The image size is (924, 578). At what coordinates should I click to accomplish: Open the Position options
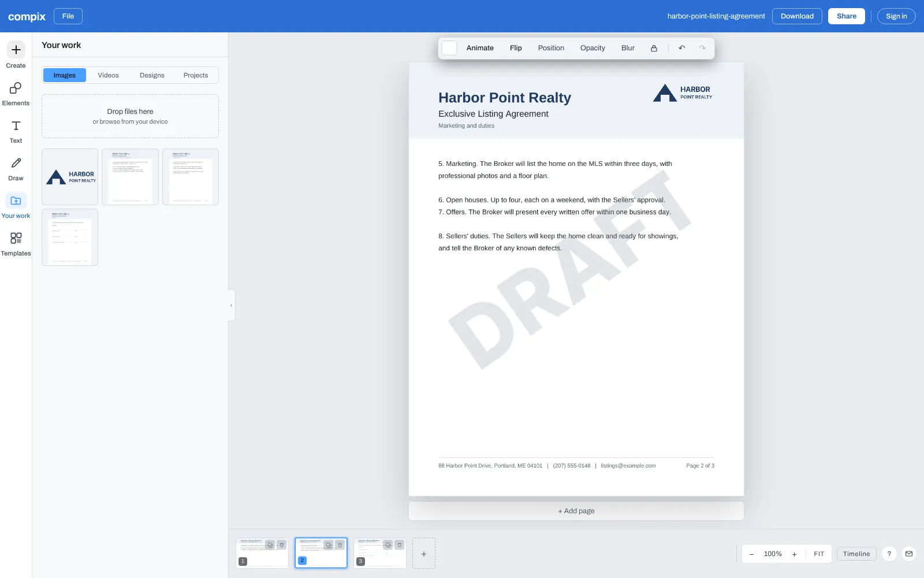tap(551, 48)
